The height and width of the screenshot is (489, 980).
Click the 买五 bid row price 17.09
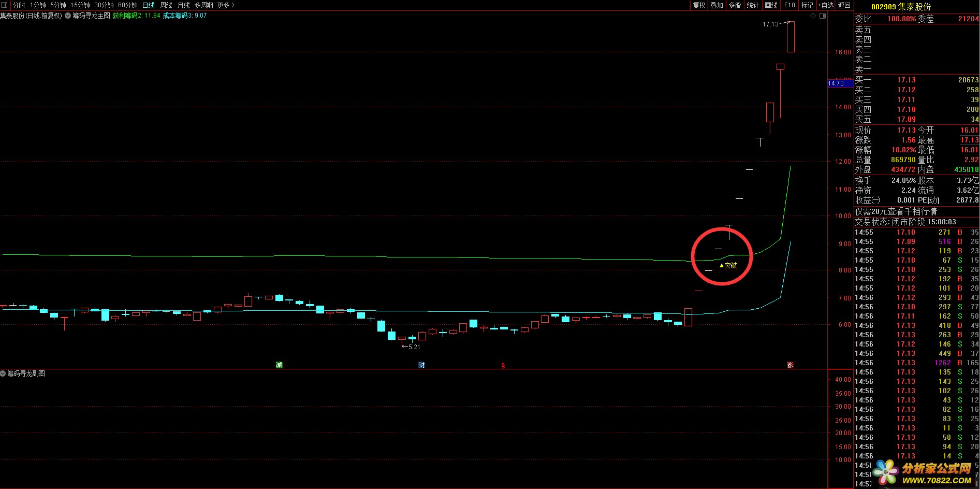click(x=906, y=119)
